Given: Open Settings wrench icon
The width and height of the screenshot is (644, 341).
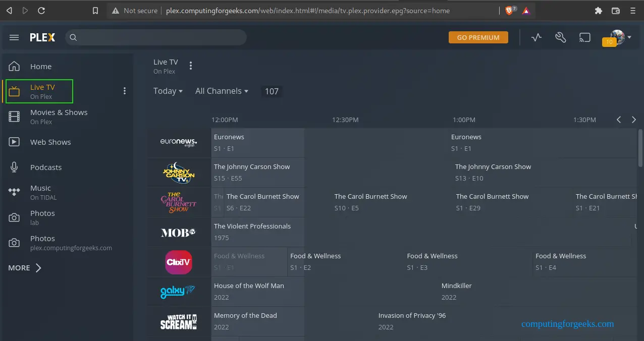Looking at the screenshot, I should click(x=560, y=37).
